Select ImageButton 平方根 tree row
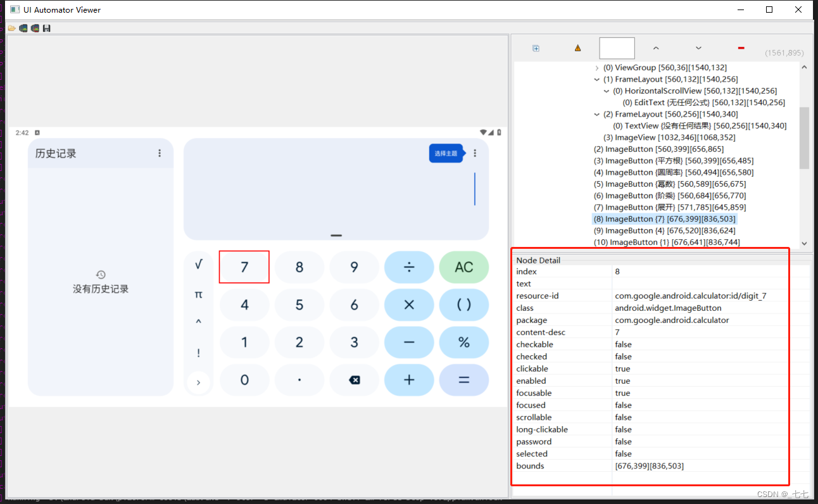The image size is (818, 504). coord(673,161)
